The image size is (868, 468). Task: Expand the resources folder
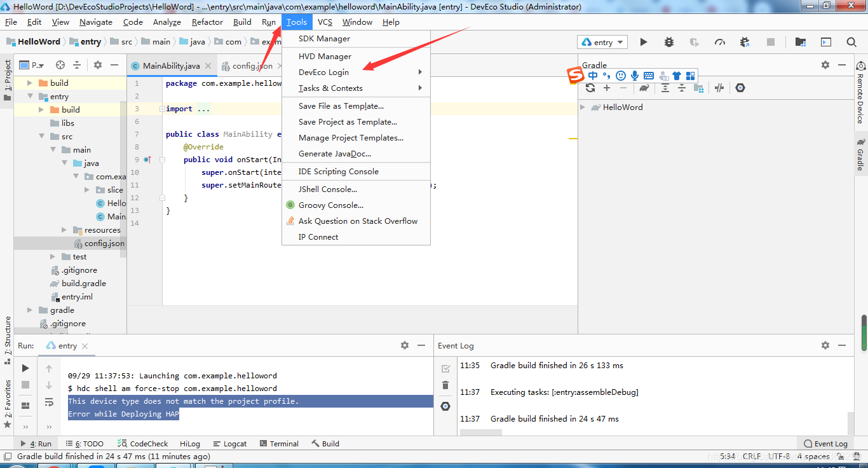(64, 230)
